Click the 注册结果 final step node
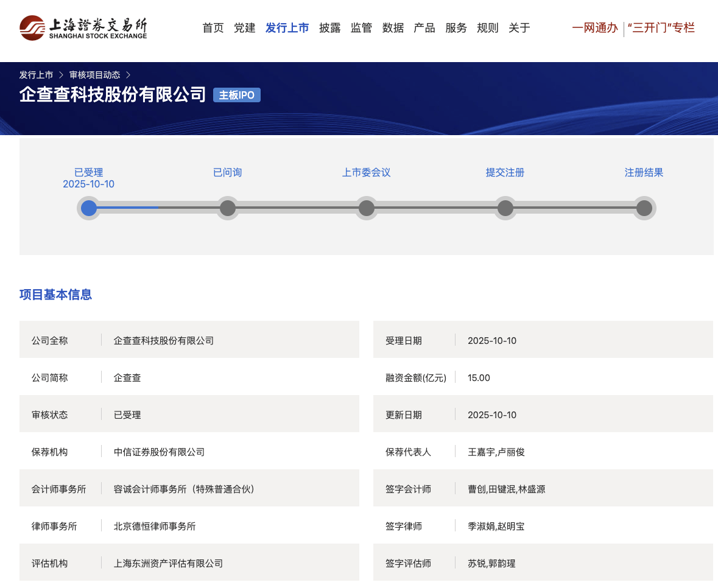Screen dimensions: 718x588 (644, 208)
